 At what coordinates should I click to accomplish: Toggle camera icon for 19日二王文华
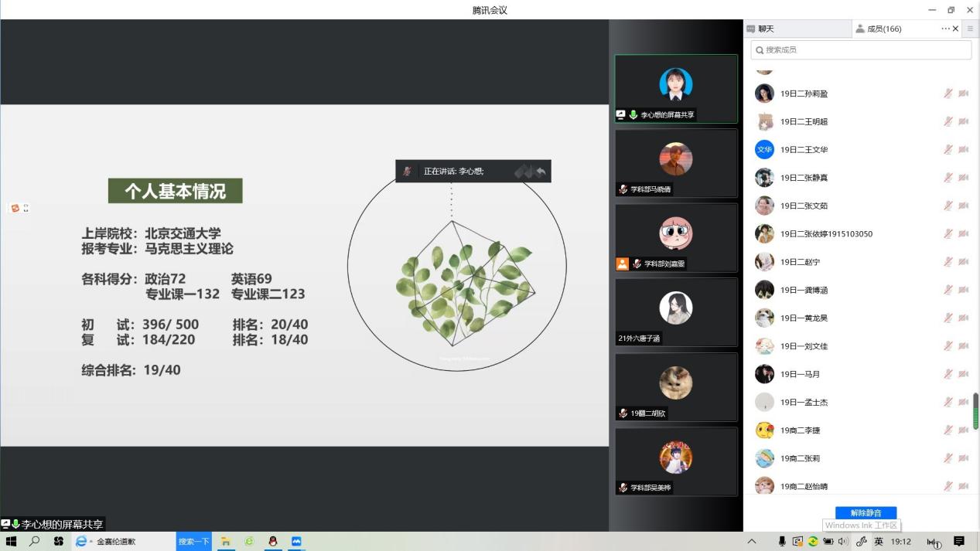tap(964, 150)
